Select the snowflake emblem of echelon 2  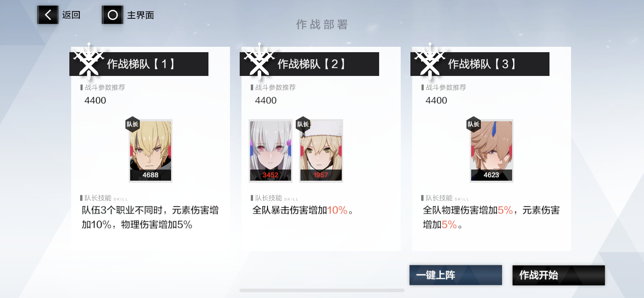pos(259,61)
